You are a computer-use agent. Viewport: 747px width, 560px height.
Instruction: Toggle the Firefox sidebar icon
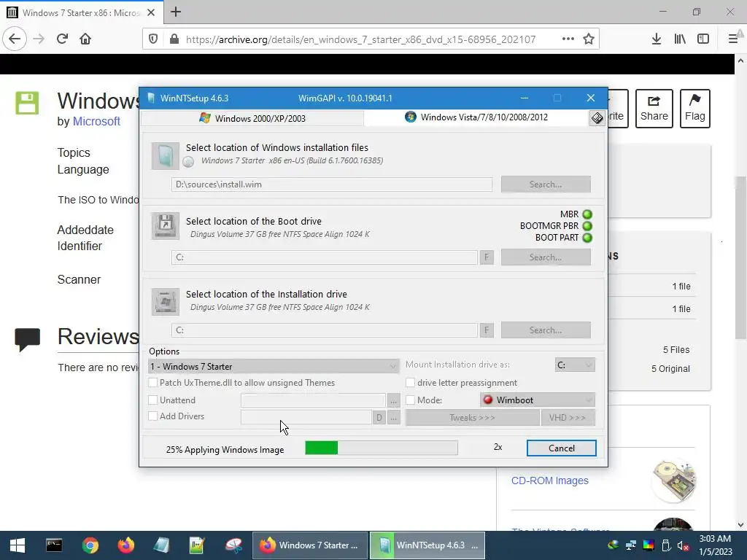[703, 39]
